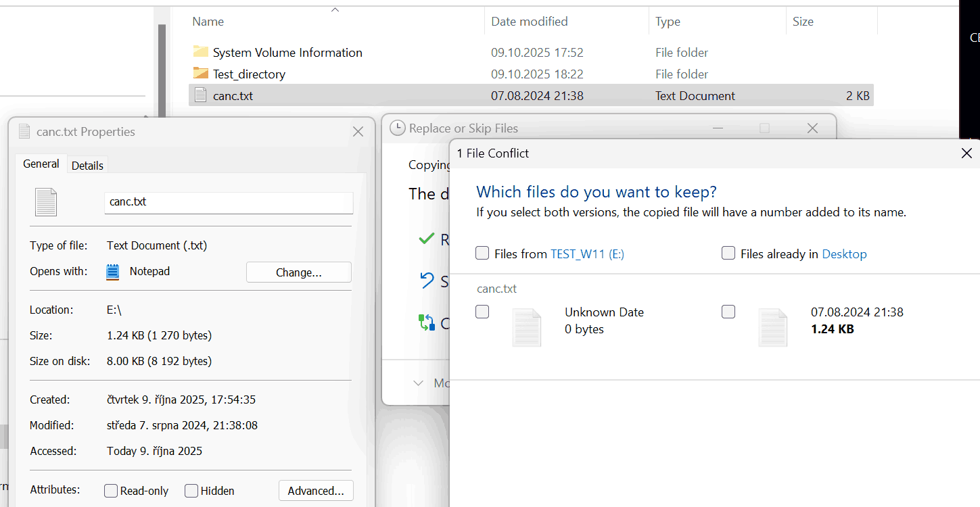
Task: Click the Notepad icon beside Opens with
Action: coord(112,271)
